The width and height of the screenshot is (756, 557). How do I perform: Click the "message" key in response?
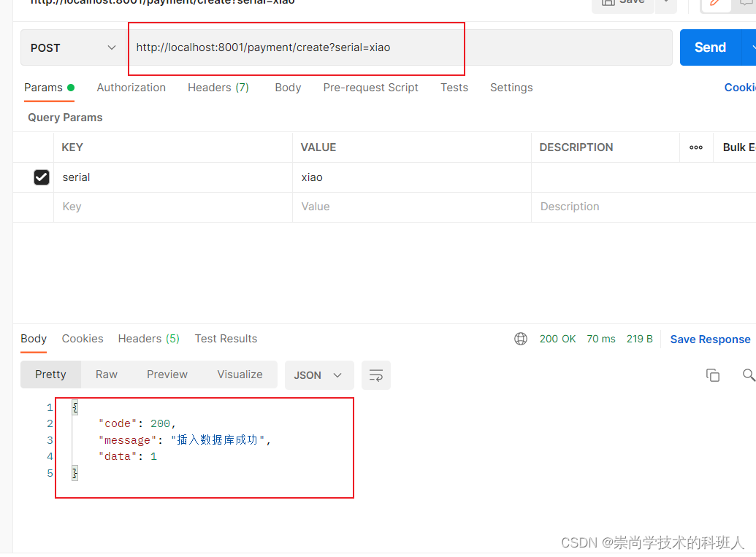pos(127,440)
